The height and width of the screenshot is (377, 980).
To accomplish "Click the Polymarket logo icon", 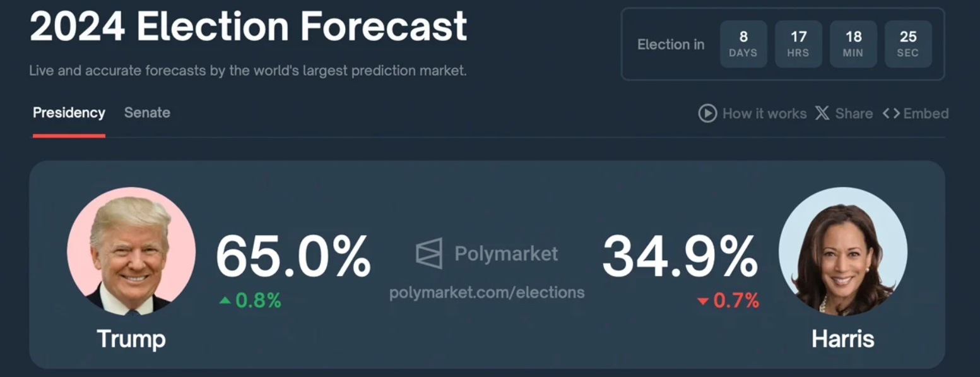I will coord(429,254).
